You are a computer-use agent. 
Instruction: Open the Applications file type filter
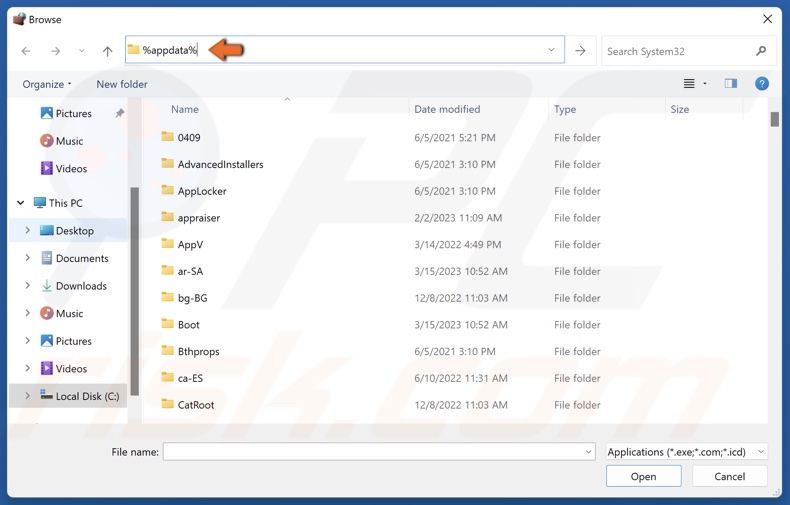click(x=686, y=452)
